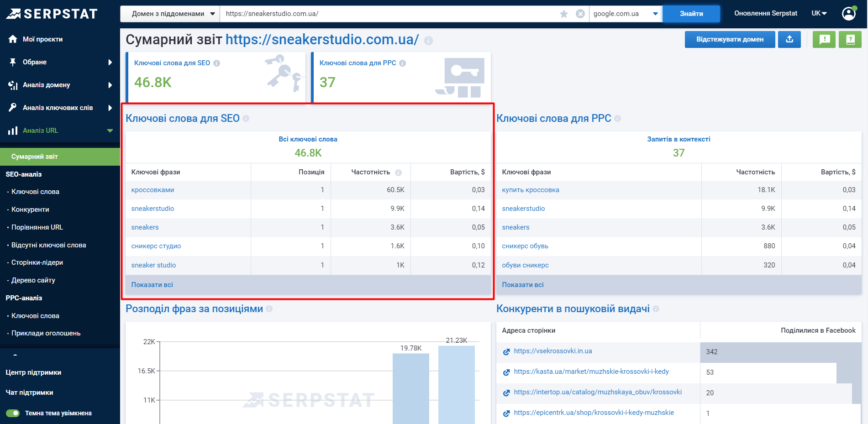Open Дерево сайту in the sidebar
Image resolution: width=868 pixels, height=424 pixels.
coord(33,280)
